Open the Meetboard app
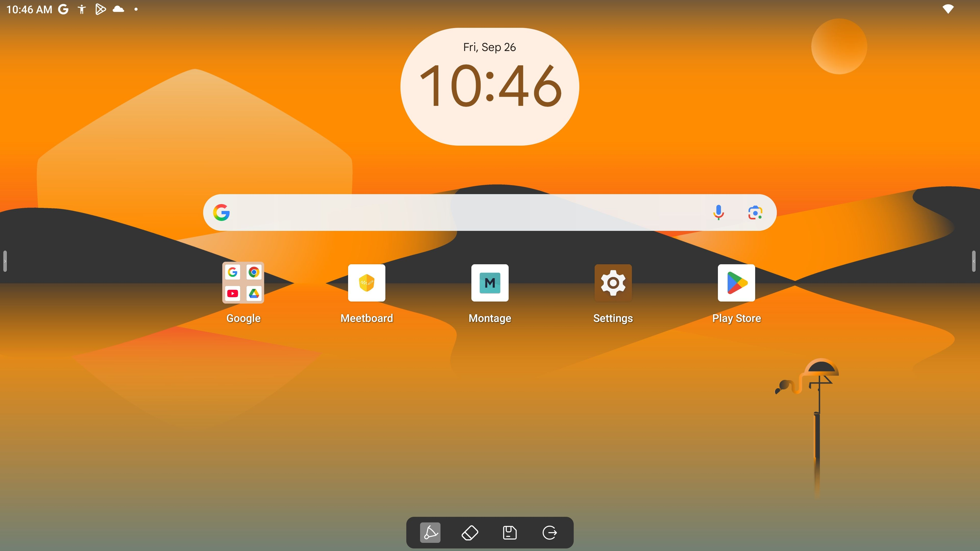This screenshot has width=980, height=551. pos(366,283)
